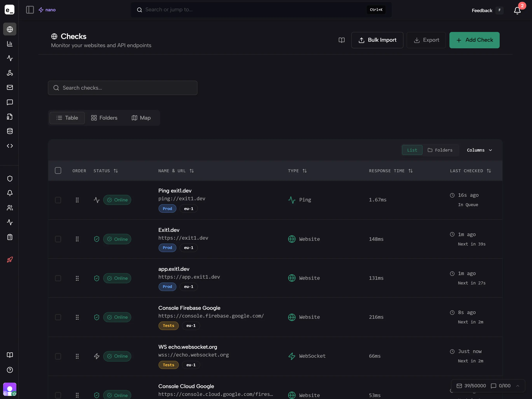Open the Checks globe icon in sidebar

coord(10,29)
